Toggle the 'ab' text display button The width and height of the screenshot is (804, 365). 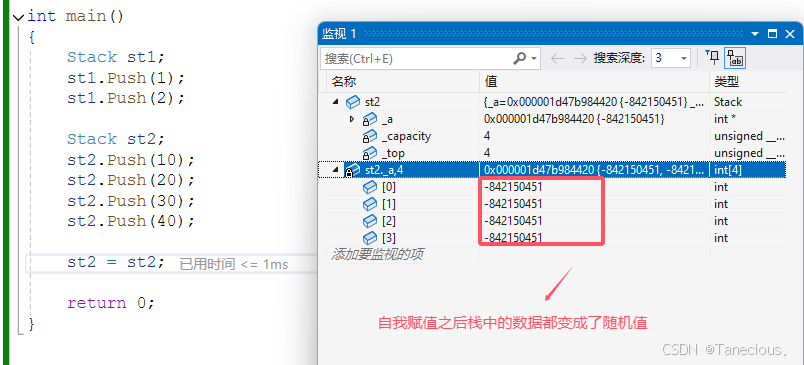(x=735, y=58)
